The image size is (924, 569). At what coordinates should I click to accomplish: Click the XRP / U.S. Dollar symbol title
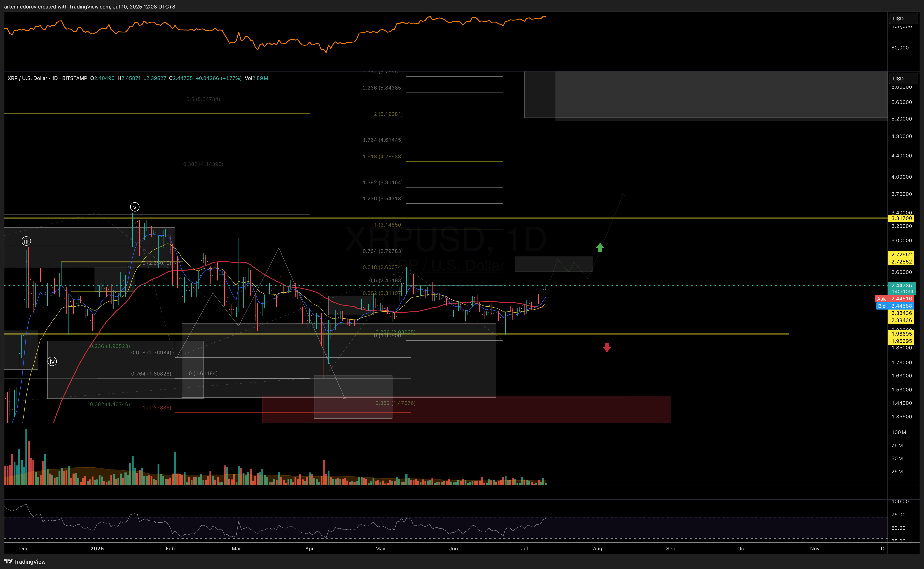[47, 78]
